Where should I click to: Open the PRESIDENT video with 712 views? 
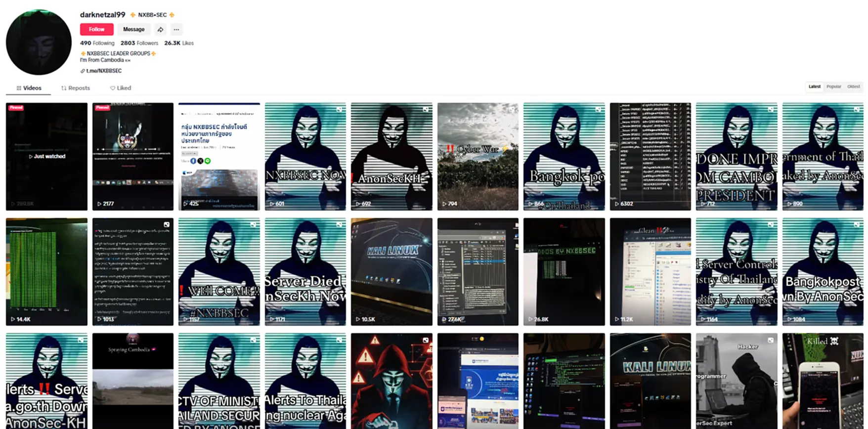[x=737, y=157]
